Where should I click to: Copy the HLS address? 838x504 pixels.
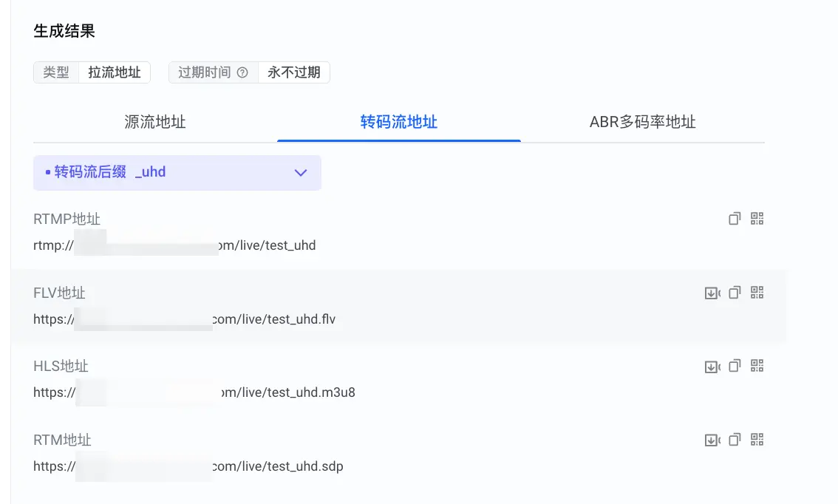tap(735, 366)
